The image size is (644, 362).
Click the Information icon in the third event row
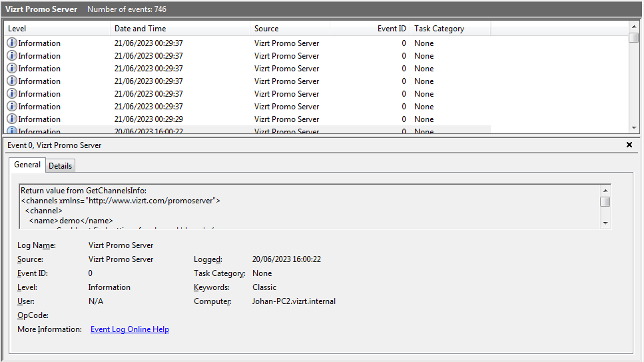12,69
